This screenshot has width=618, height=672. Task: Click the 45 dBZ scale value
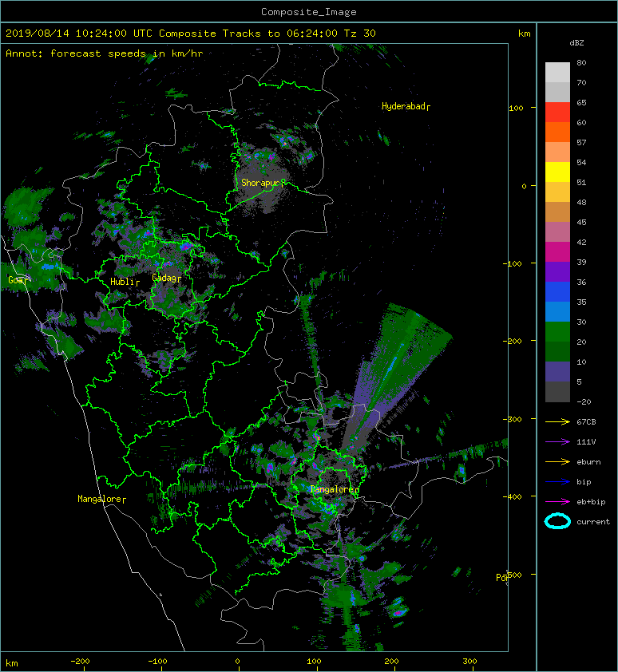click(x=581, y=223)
